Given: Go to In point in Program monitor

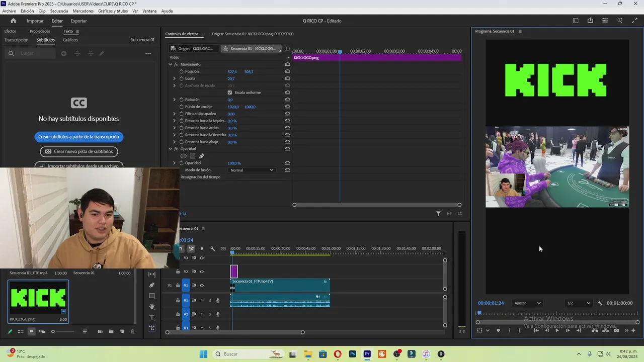Looking at the screenshot, I should (x=536, y=330).
